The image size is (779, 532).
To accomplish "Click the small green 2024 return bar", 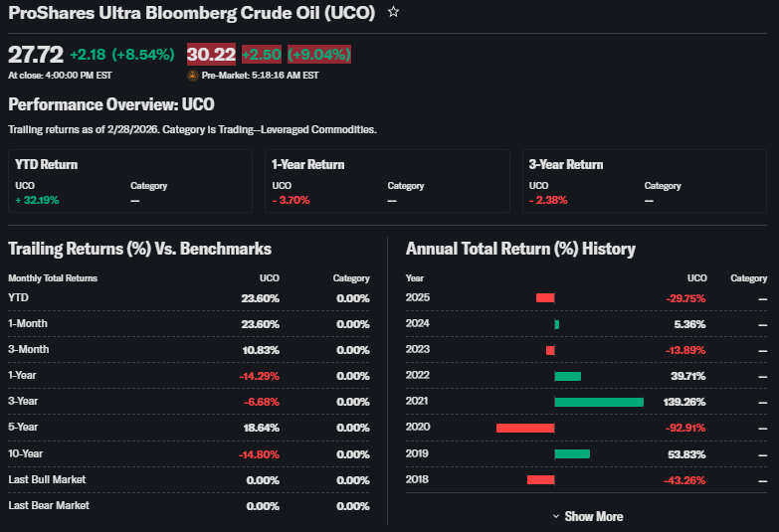I will pyautogui.click(x=556, y=324).
